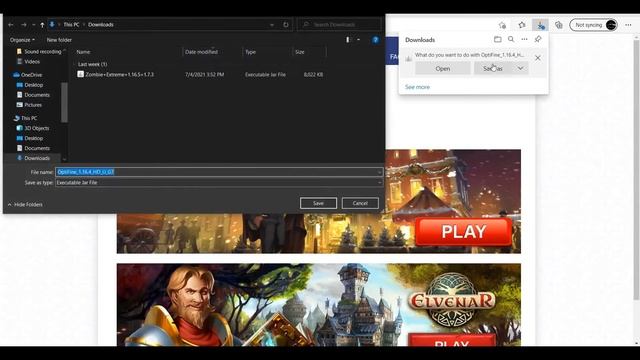Expand the File name dropdown arrow

point(380,172)
